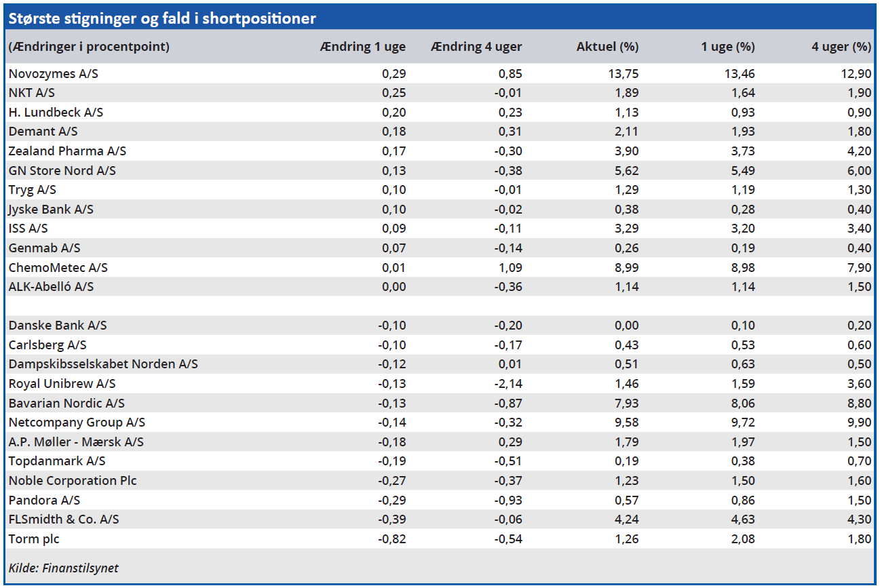Viewport: 880px width, 588px height.
Task: Click the '4 uger (%)' column header
Action: 841,47
